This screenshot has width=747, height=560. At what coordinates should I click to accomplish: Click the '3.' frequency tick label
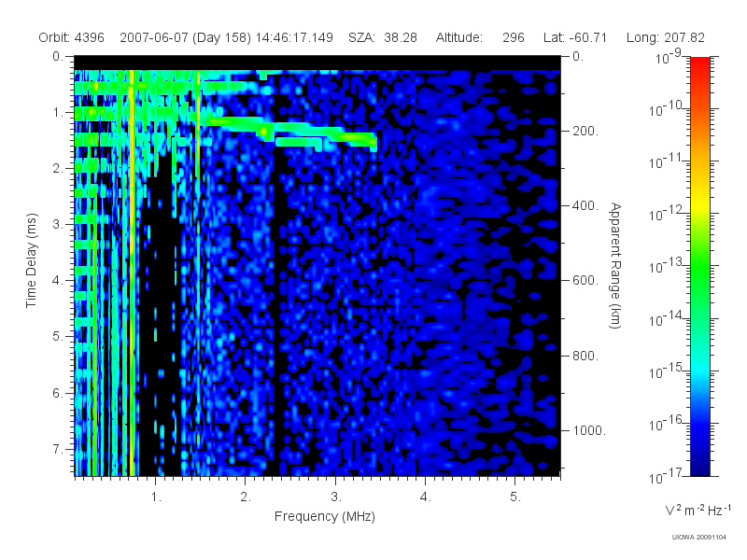coord(336,497)
